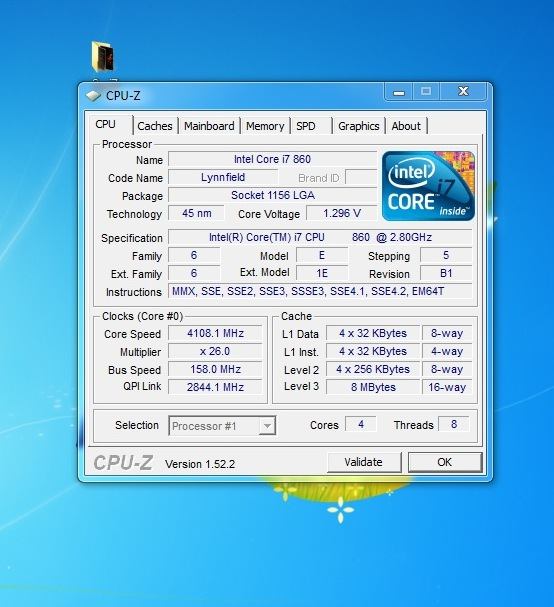Click the Specification field with 2.80GHz
554x607 pixels.
(x=320, y=237)
